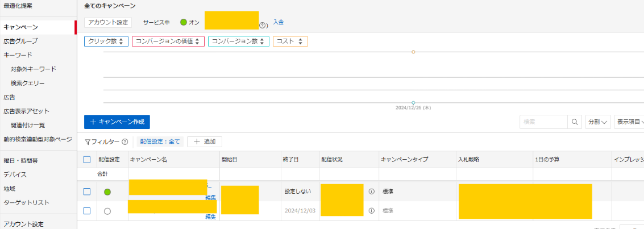644x229 pixels.
Task: Click the search magnifying glass icon
Action: [x=575, y=122]
